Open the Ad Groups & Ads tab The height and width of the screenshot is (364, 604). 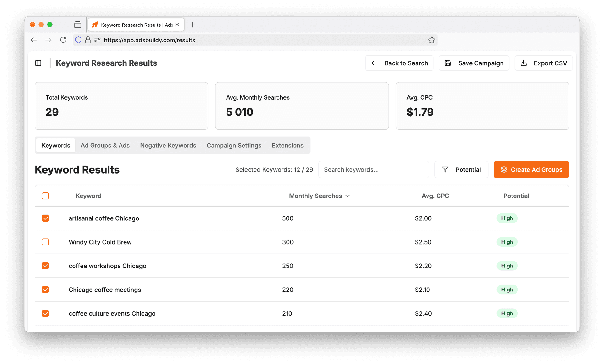pos(105,145)
